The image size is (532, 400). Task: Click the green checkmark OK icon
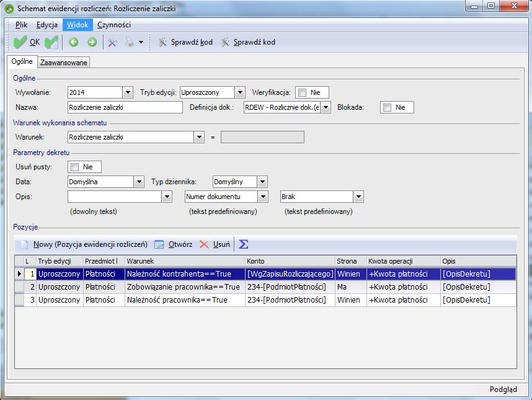click(20, 42)
